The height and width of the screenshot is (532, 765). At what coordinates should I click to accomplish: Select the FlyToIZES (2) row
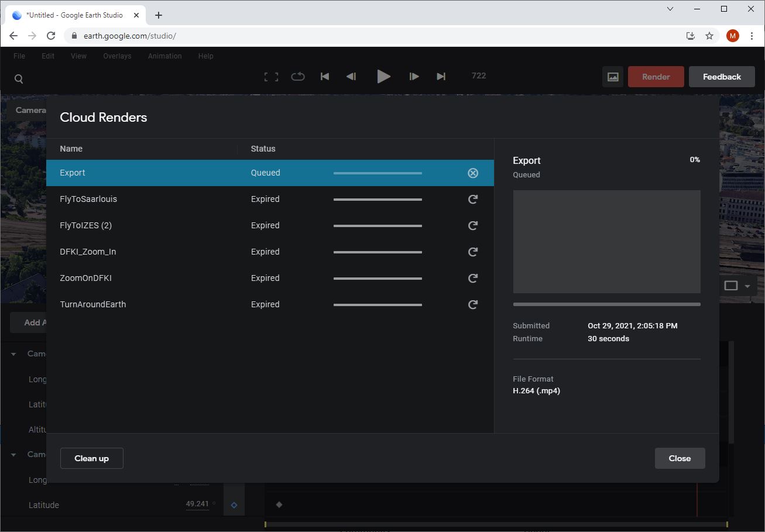(270, 225)
